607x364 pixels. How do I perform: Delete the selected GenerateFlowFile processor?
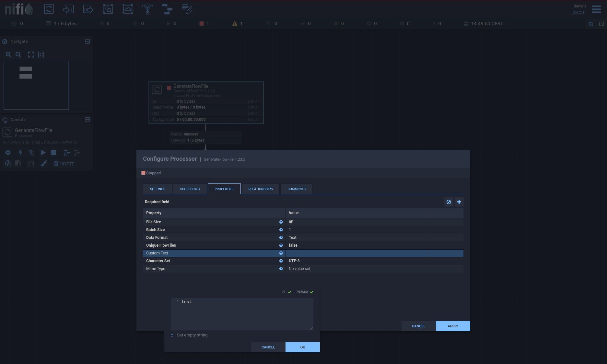[64, 164]
